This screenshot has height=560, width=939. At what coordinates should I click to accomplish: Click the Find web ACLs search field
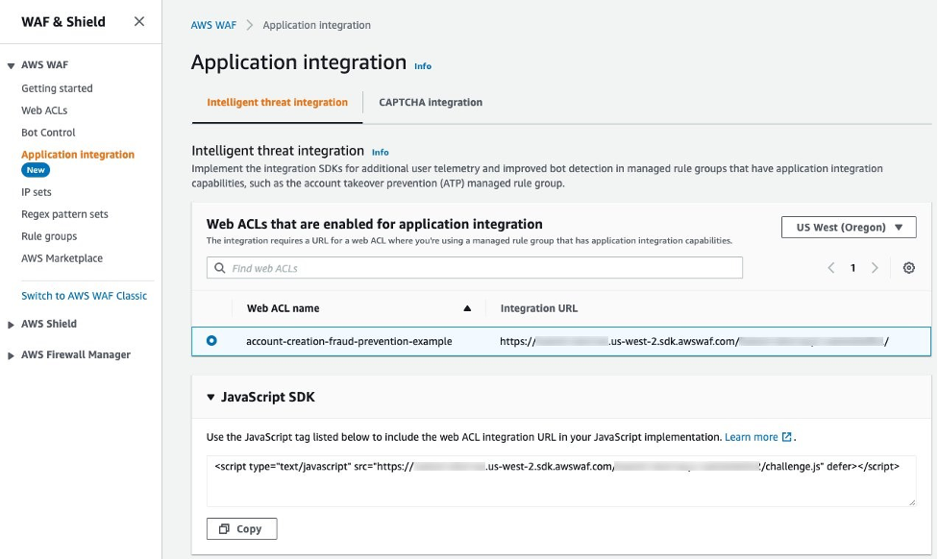[475, 268]
